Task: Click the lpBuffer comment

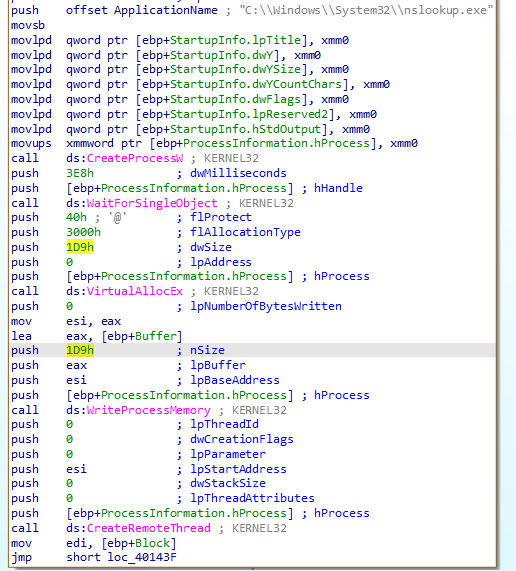Action: point(218,365)
